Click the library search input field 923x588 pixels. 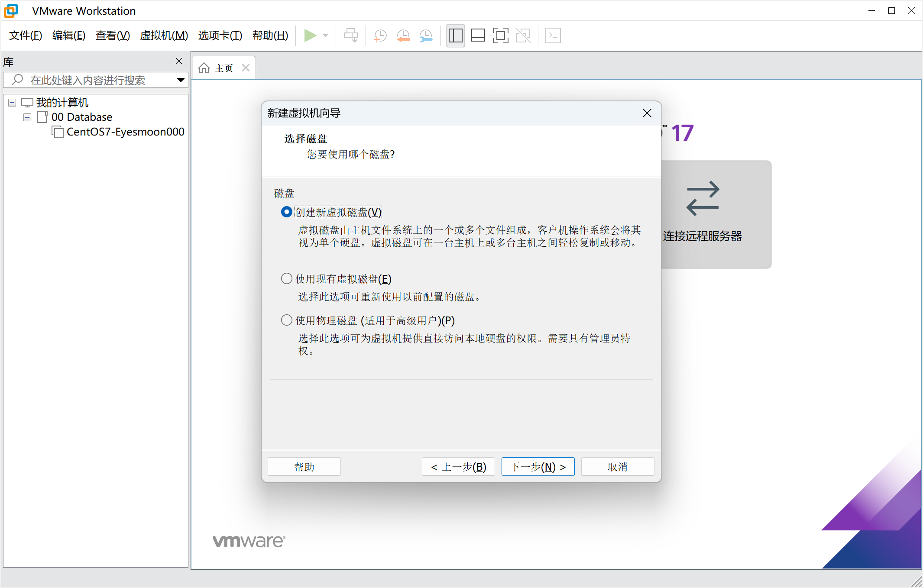96,80
